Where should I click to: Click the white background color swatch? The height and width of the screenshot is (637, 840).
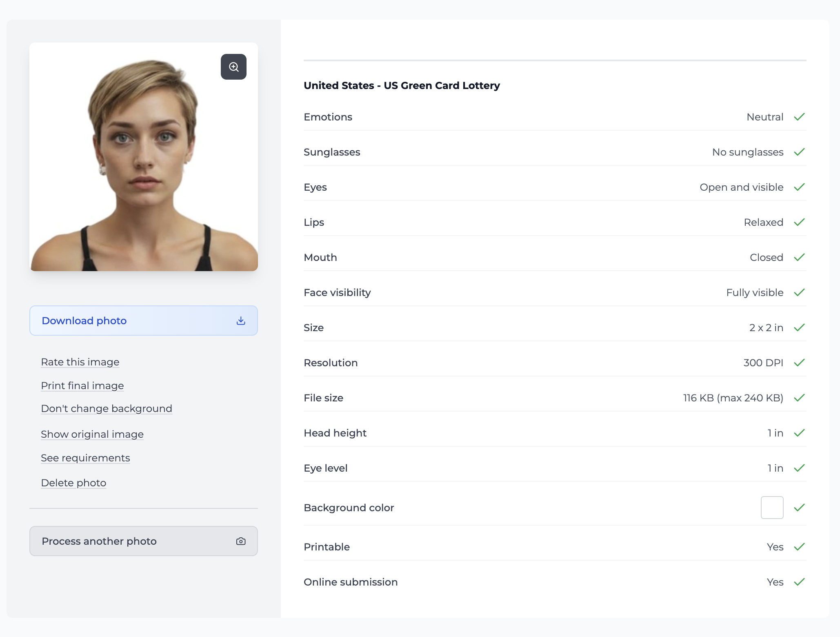click(772, 508)
